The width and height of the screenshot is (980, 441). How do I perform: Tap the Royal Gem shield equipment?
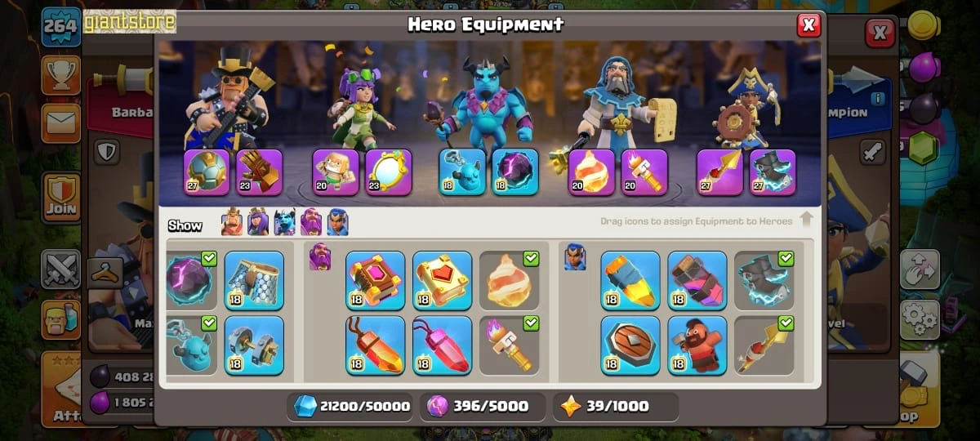point(630,345)
